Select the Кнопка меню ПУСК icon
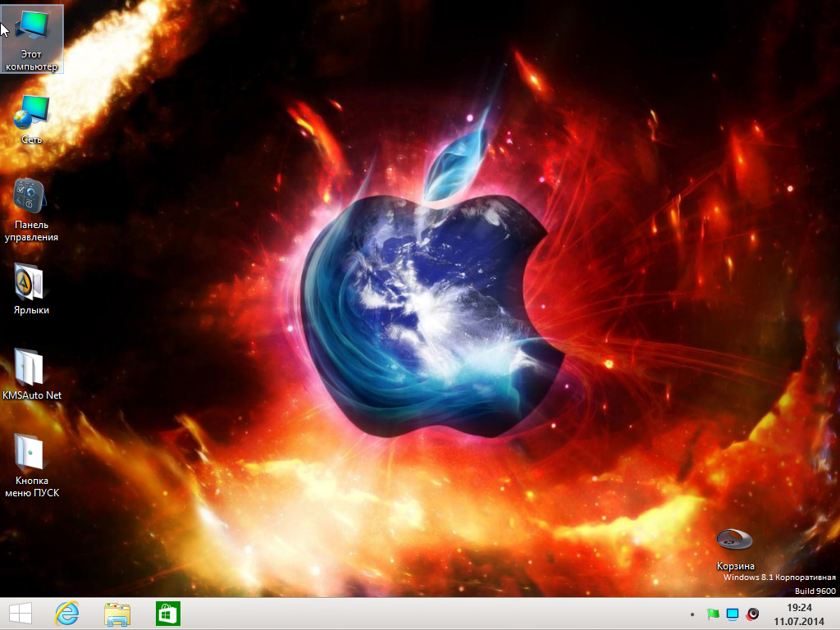Image resolution: width=840 pixels, height=630 pixels. [x=32, y=466]
